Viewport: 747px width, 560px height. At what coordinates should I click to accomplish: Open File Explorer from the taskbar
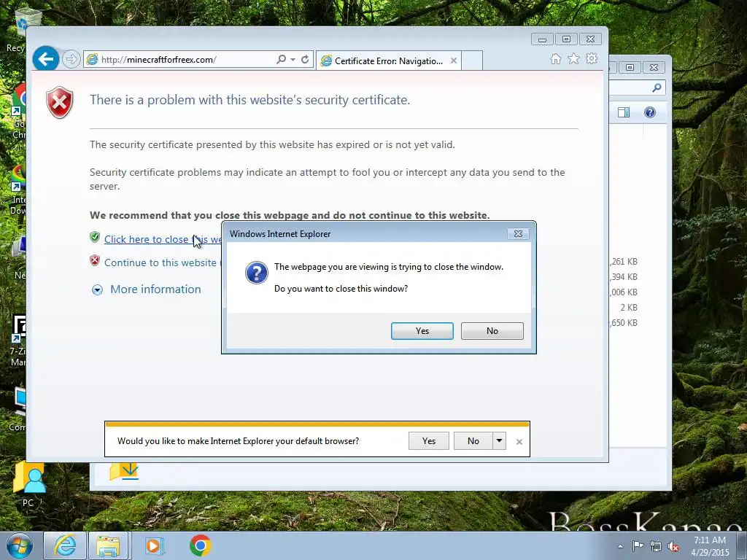click(108, 545)
